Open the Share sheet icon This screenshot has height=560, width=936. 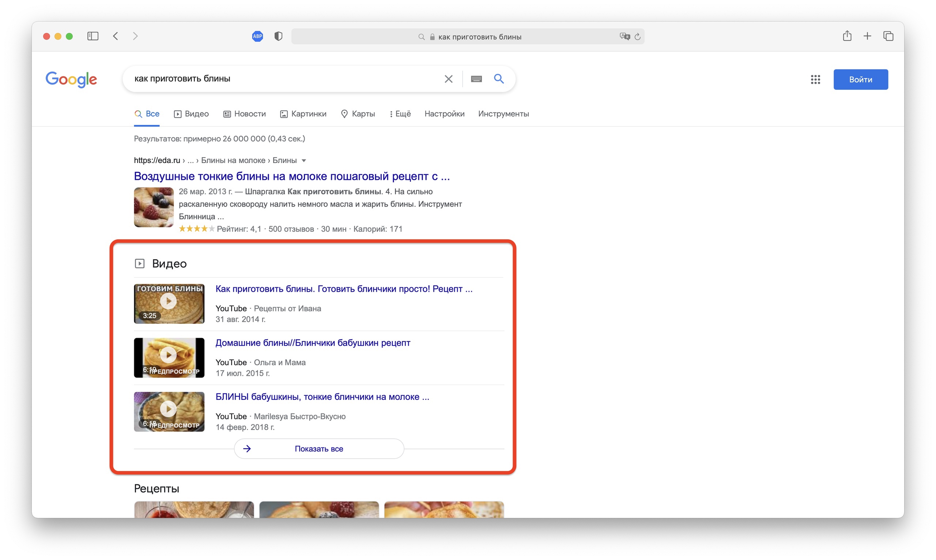tap(847, 36)
